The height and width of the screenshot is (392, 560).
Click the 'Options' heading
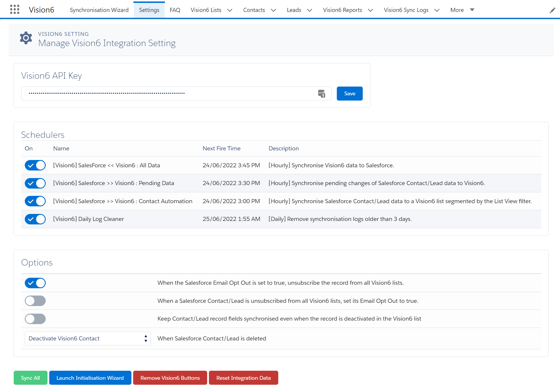37,263
